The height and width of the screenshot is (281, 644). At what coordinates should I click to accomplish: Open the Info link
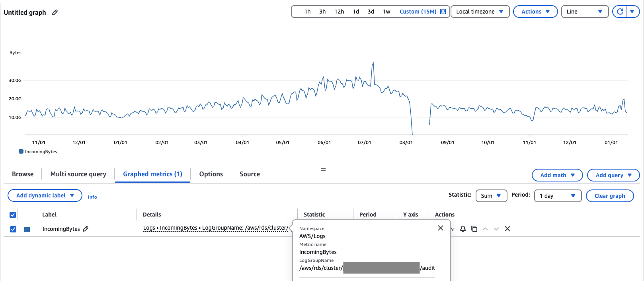(92, 197)
